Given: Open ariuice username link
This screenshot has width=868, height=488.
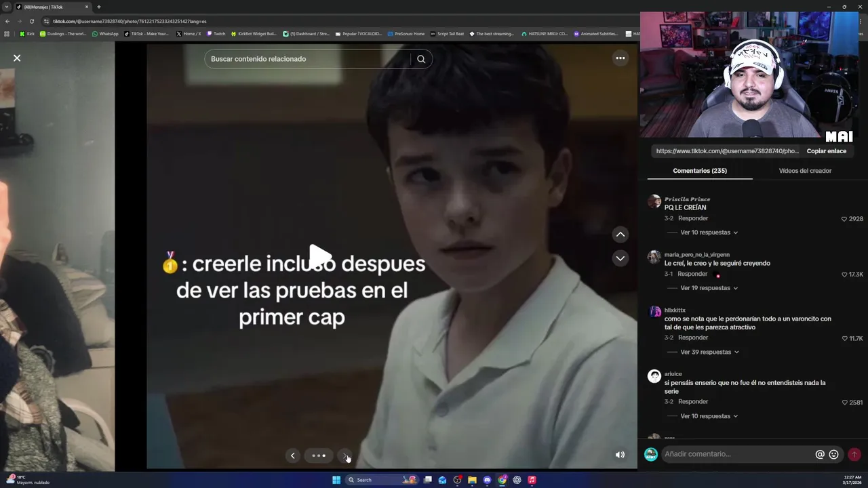Looking at the screenshot, I should coord(673,374).
